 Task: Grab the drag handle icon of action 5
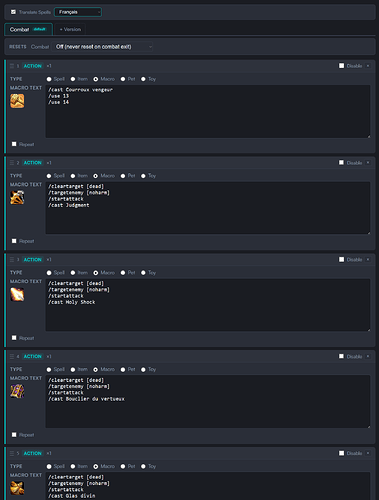click(x=12, y=453)
